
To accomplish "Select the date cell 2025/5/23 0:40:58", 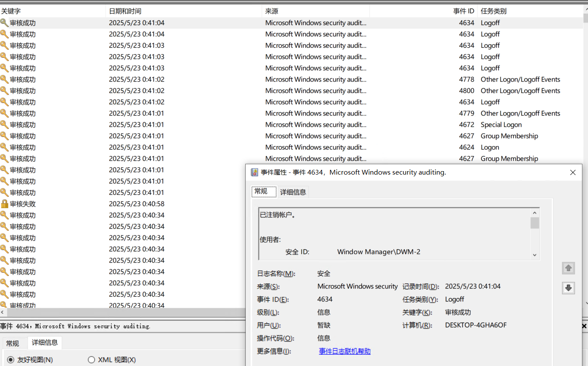I will tap(137, 204).
